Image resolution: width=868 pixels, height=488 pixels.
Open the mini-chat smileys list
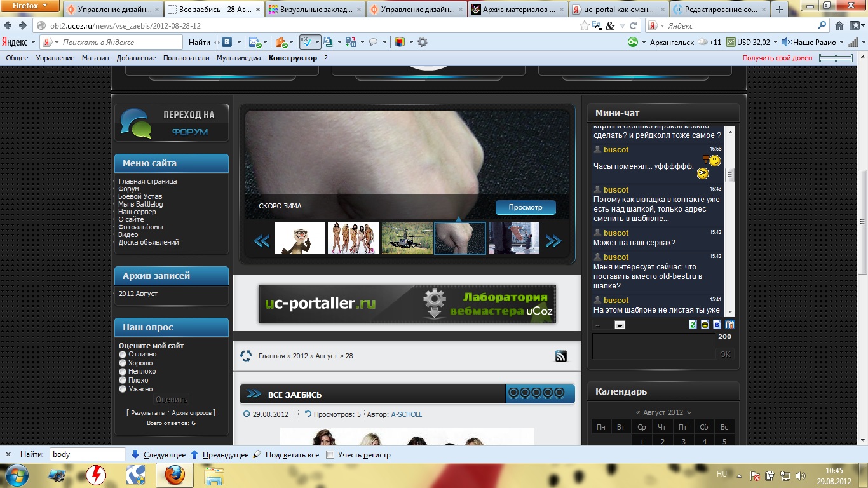(x=705, y=325)
